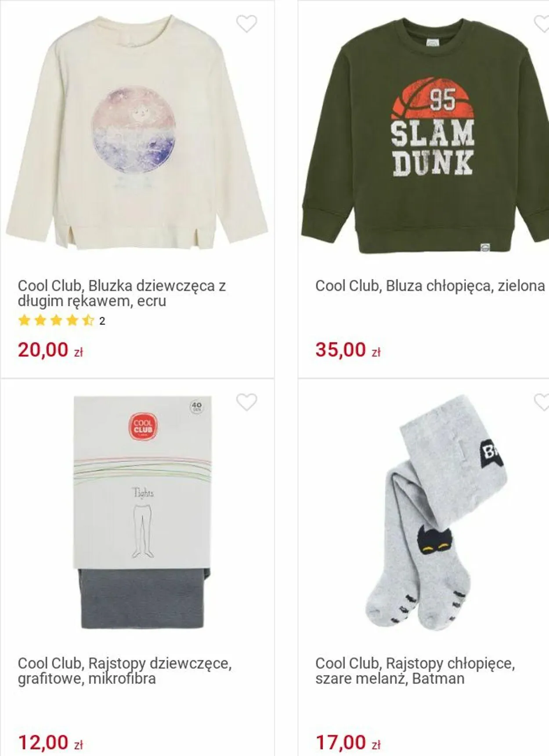Open 'Rajstopy dziewczęce, grafitowe' title link

click(125, 671)
